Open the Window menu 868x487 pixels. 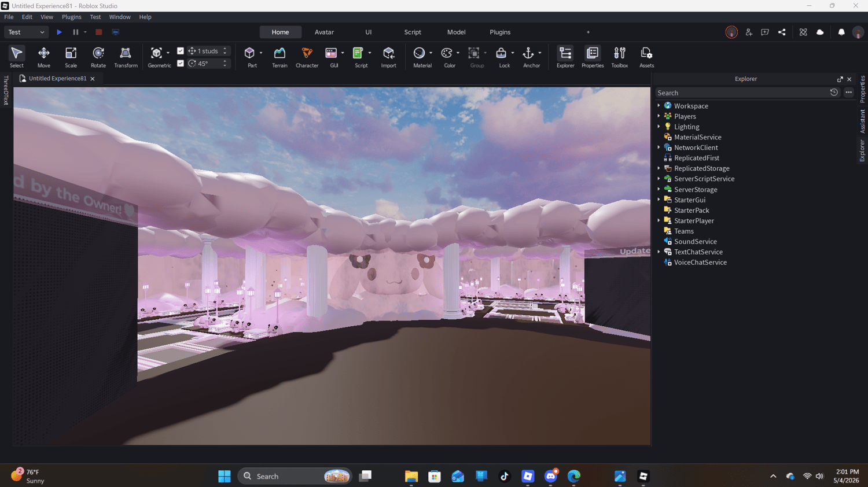120,17
